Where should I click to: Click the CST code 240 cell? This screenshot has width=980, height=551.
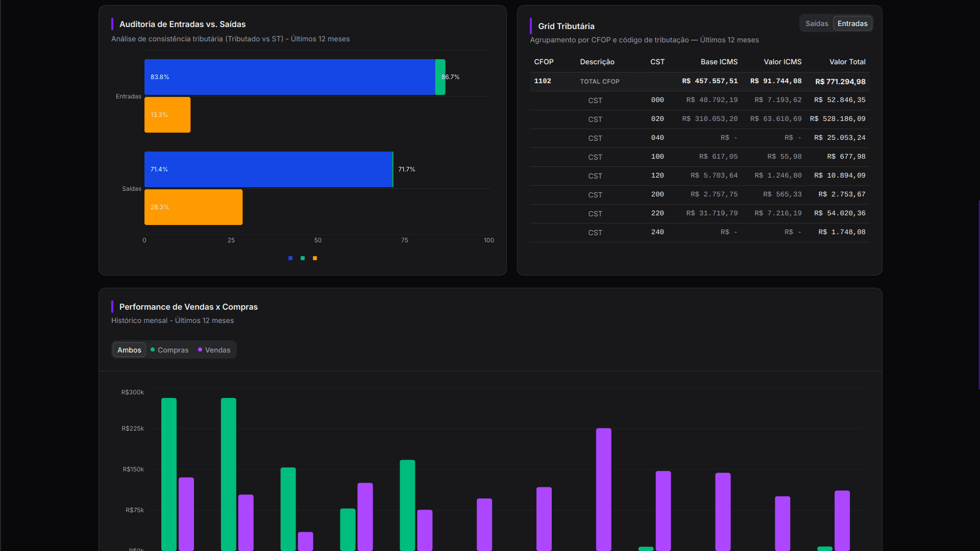pyautogui.click(x=657, y=232)
